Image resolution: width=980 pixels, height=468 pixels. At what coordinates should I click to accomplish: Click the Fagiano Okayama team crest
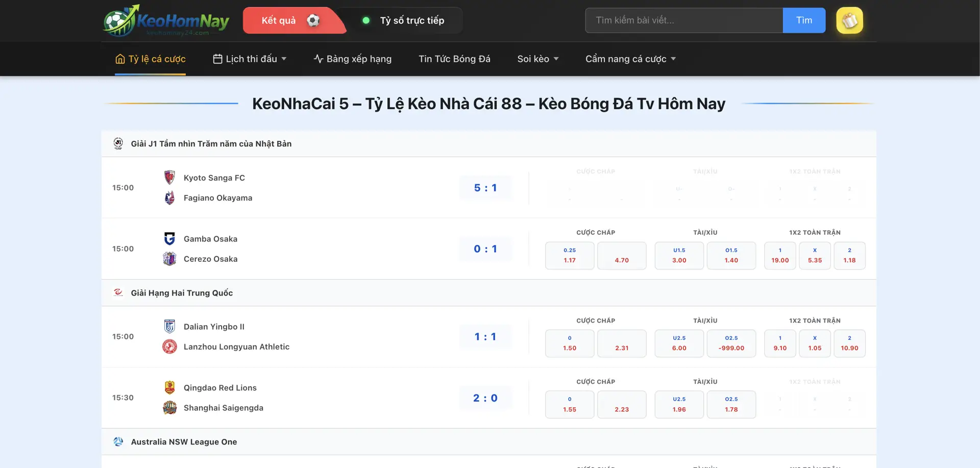coord(169,198)
